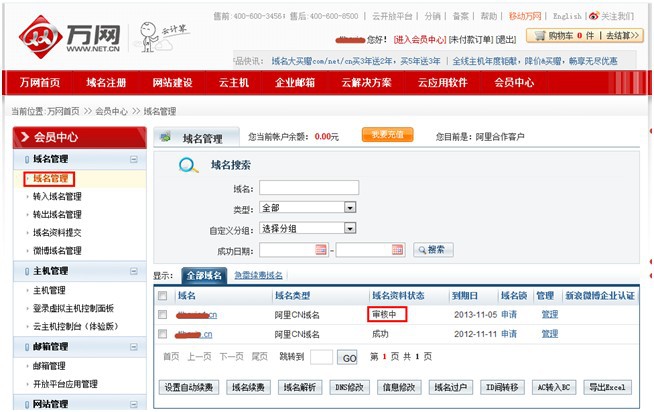Viewport: 654px width, 412px height.
Task: Open 会员中心 in the navigation bar
Action: pos(514,83)
